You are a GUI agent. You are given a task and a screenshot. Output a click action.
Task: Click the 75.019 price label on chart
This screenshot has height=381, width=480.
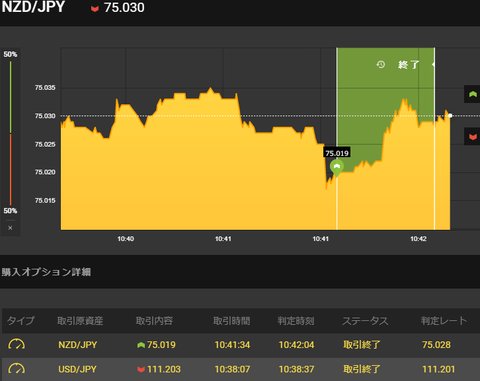pos(337,153)
